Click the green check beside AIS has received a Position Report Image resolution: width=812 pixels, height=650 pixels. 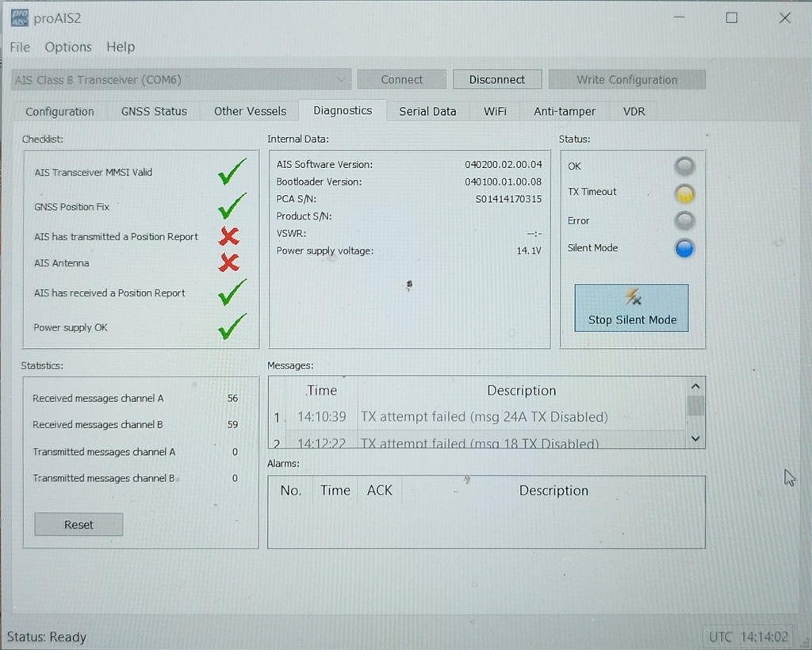[232, 292]
